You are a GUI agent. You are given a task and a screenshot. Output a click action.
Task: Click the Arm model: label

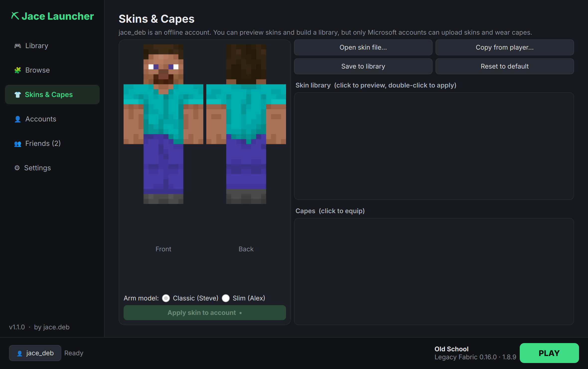coord(141,298)
